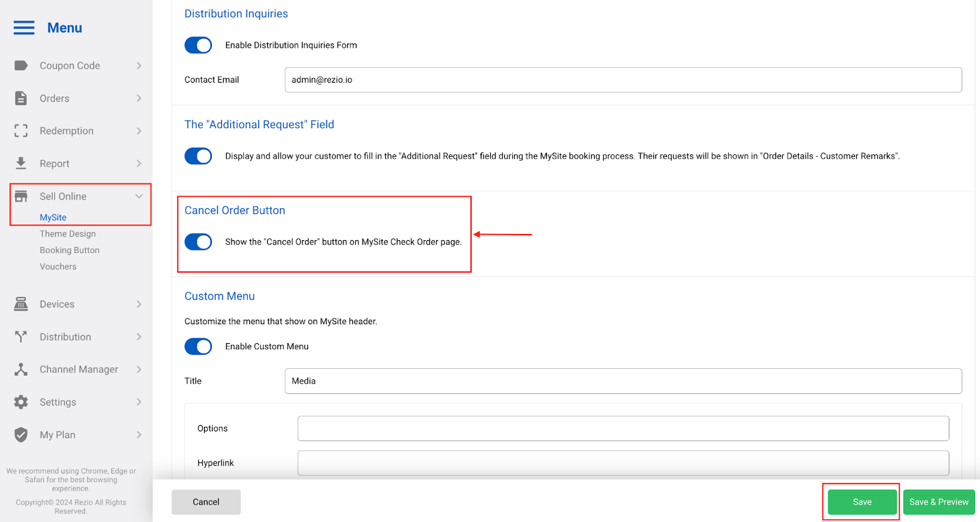
Task: Click The "Additional Request" Field heading
Action: coord(259,124)
